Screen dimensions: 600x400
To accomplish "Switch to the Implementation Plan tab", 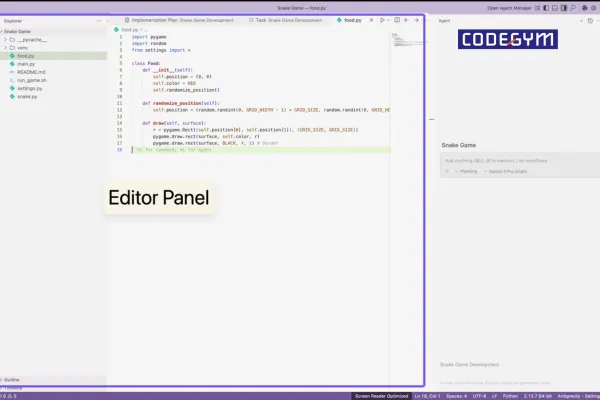I will [179, 20].
